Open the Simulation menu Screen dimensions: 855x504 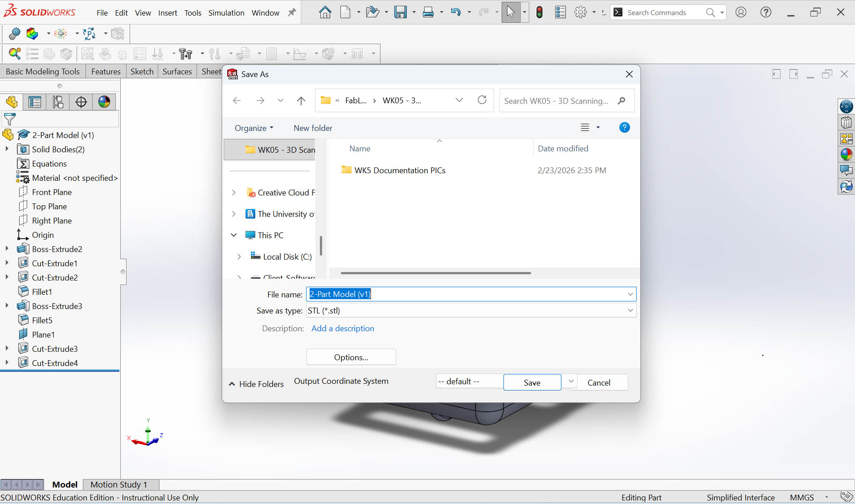click(x=226, y=13)
